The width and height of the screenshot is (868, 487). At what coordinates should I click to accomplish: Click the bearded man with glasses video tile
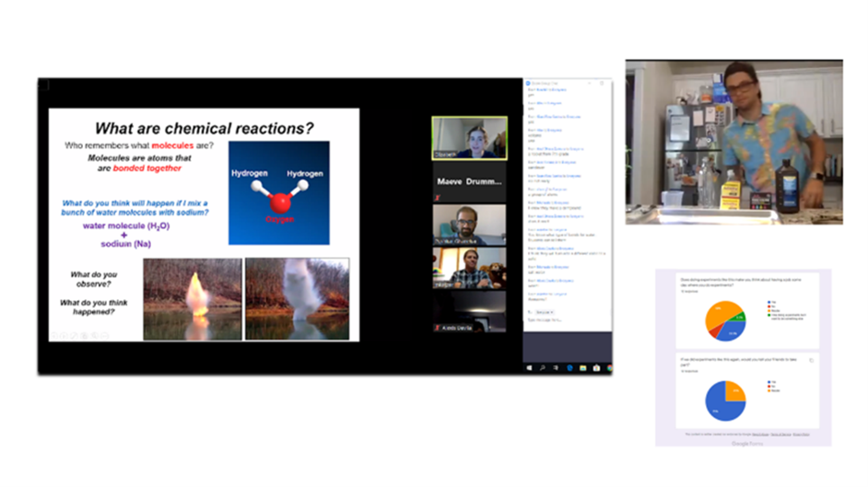point(469,225)
